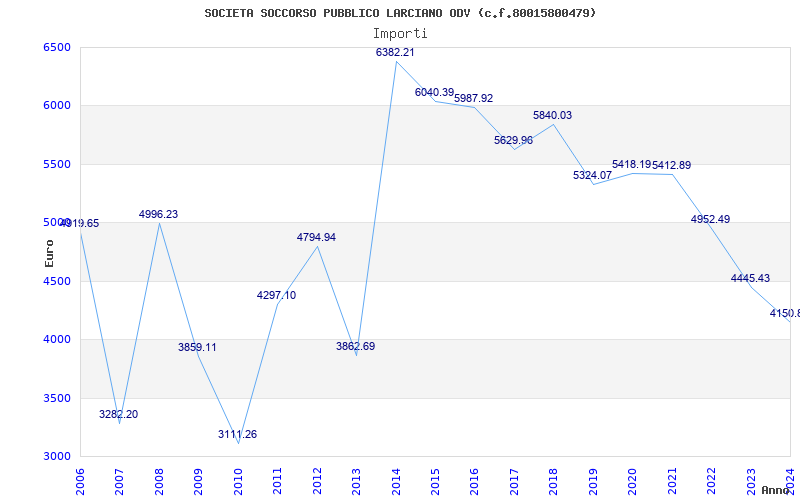800x500 pixels.
Task: Click the data label 4952.49
Action: (x=710, y=219)
